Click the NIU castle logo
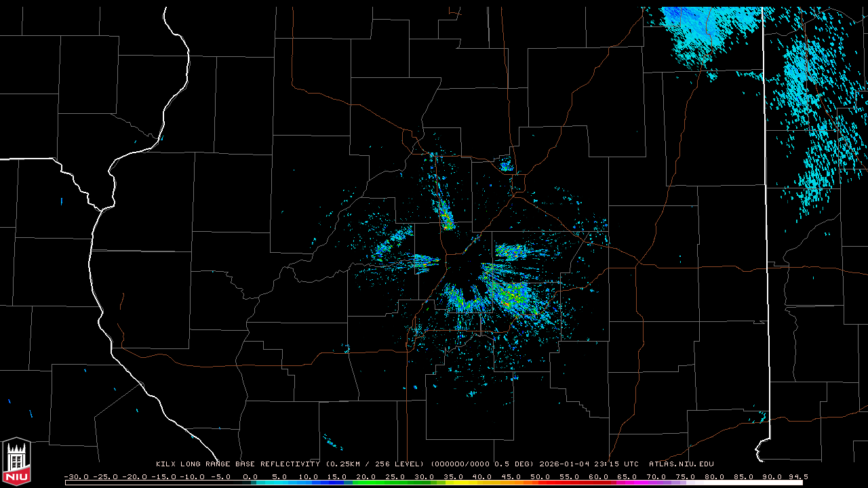Screen dimensions: 868x488 pos(16,462)
